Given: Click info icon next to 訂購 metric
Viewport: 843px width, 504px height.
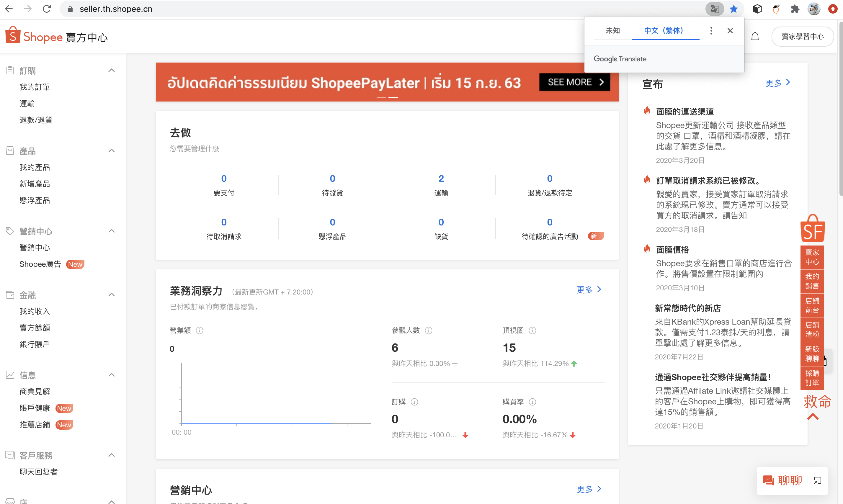Looking at the screenshot, I should pos(414,402).
